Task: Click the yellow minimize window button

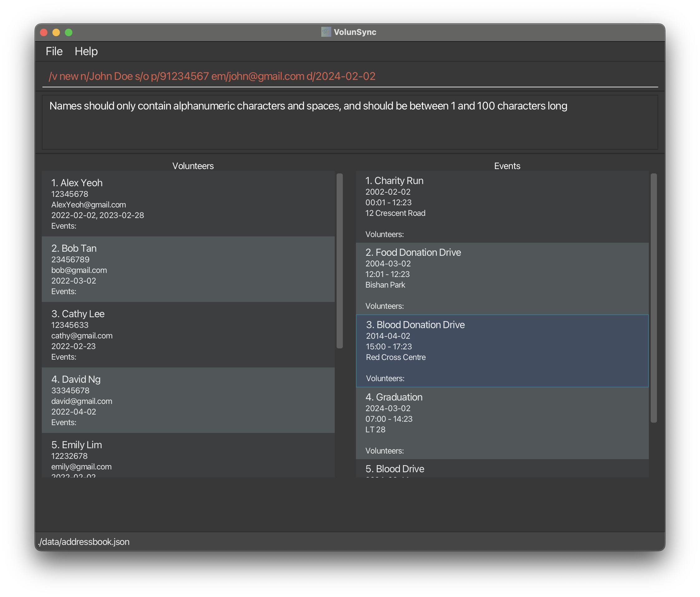Action: (56, 32)
